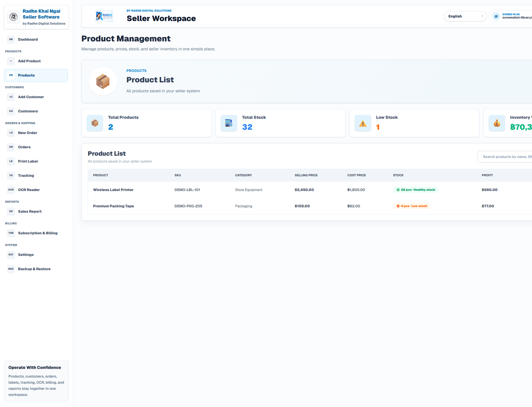Select the Wireless Label Printer product name

pyautogui.click(x=113, y=190)
